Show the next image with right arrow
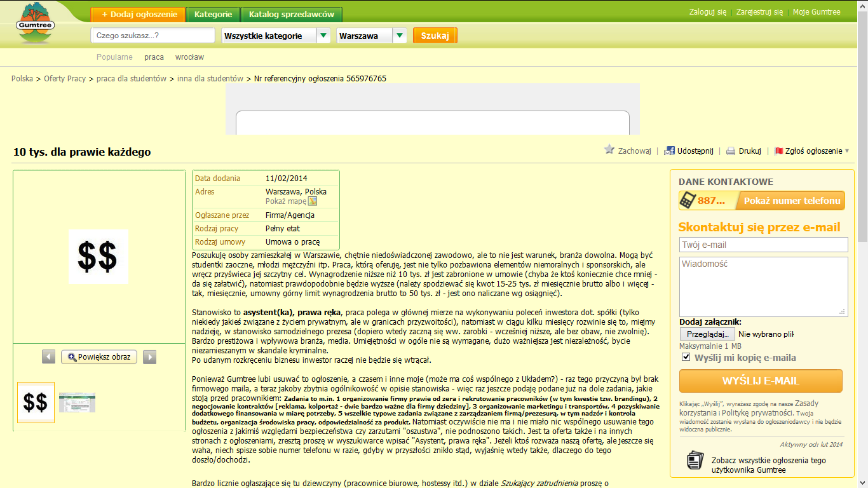 [x=149, y=357]
